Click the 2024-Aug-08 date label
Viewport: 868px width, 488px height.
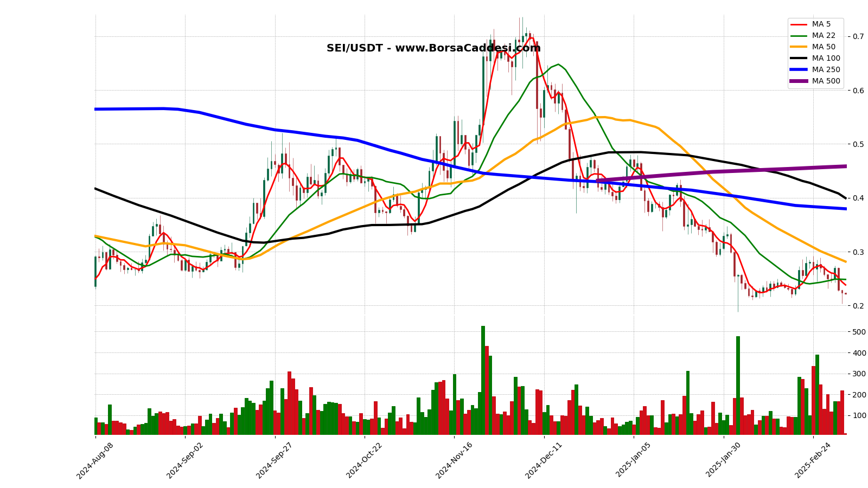(95, 460)
